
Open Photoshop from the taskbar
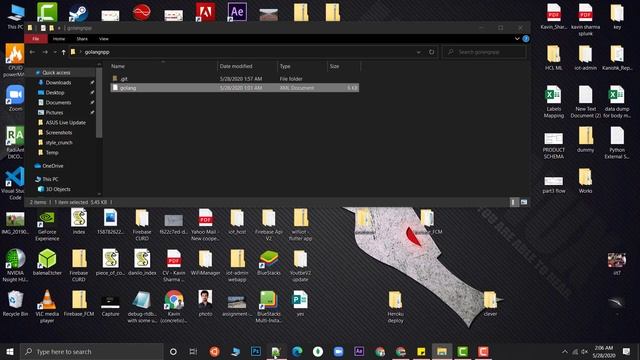pyautogui.click(x=256, y=351)
